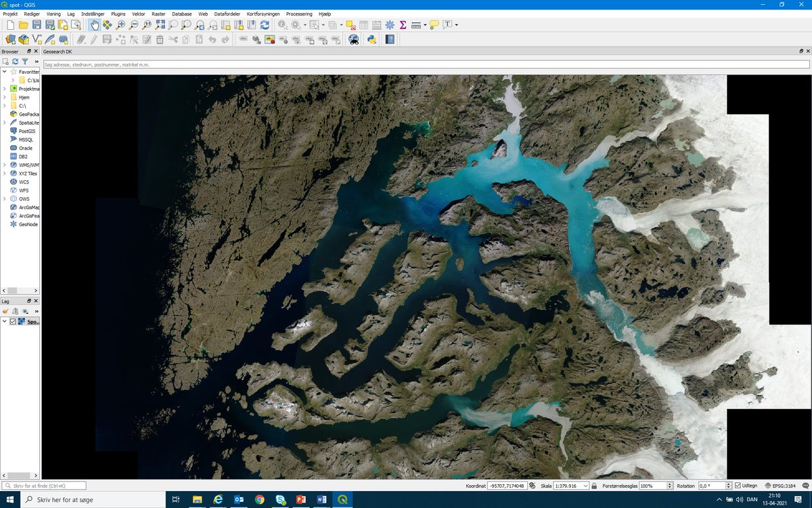Zoom to the full map extent
Screen dimensions: 812x508
tap(159, 24)
